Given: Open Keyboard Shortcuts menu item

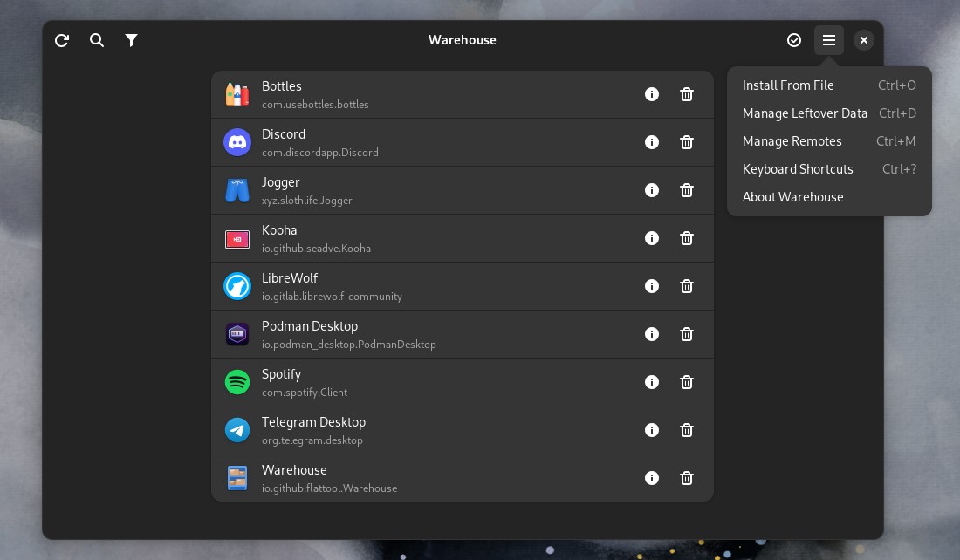Looking at the screenshot, I should [830, 169].
